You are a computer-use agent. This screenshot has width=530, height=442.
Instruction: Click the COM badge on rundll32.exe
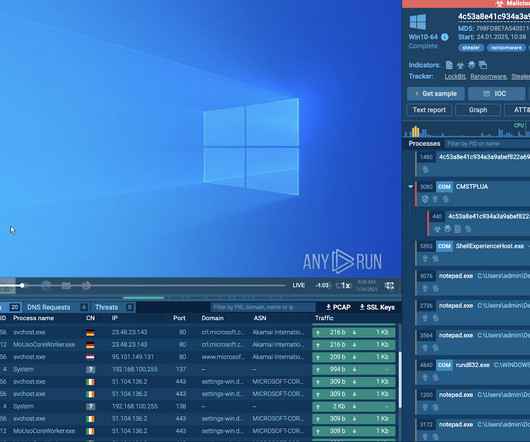click(444, 365)
